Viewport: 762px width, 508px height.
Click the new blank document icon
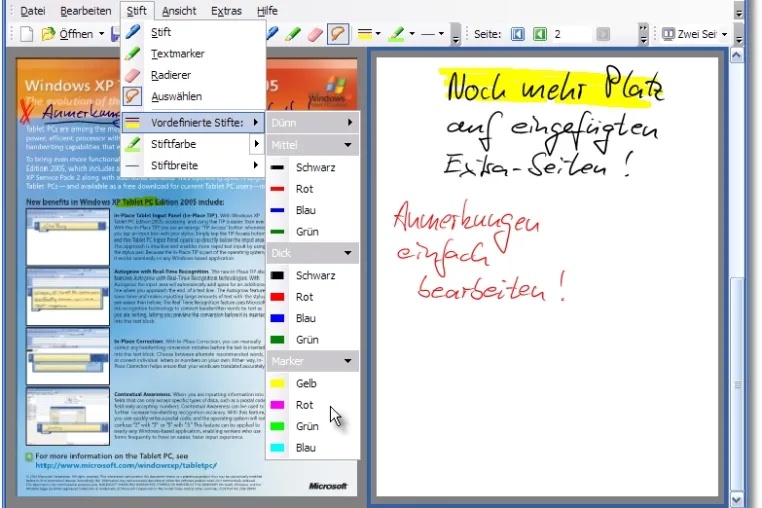coord(26,34)
